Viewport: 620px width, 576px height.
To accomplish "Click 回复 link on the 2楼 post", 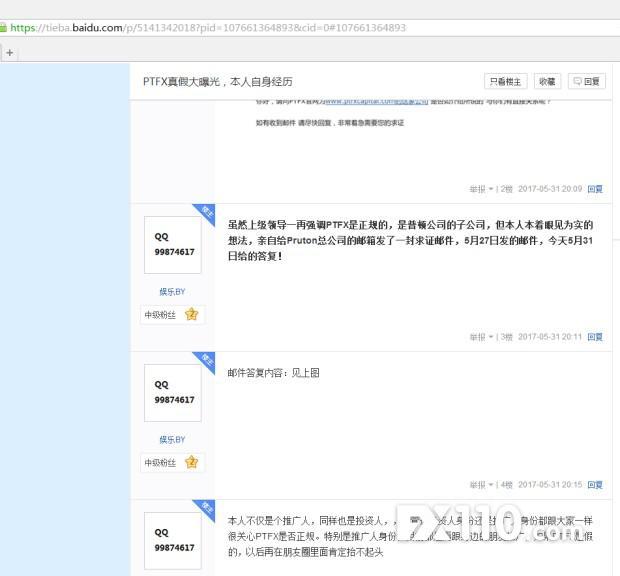I will tap(595, 188).
